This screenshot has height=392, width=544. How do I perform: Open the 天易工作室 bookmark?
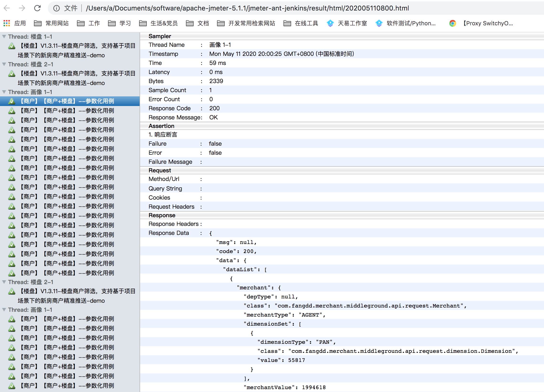point(347,23)
